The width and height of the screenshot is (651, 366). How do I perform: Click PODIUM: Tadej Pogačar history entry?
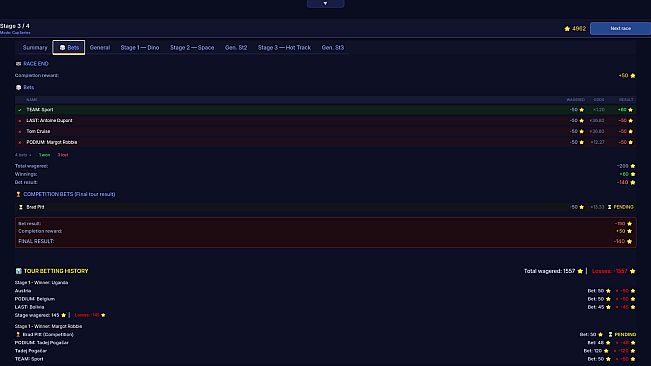(x=42, y=343)
